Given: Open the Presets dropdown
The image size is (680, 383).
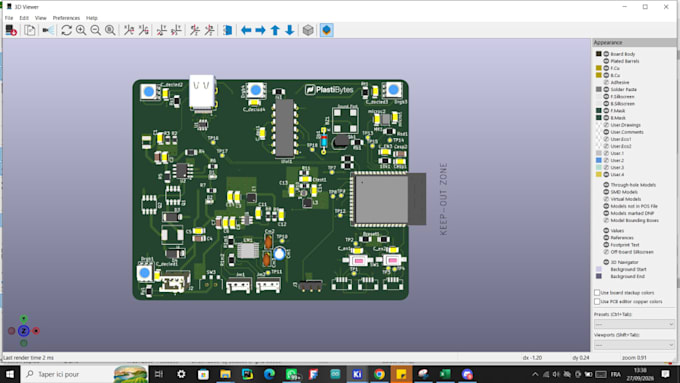Looking at the screenshot, I should click(x=634, y=324).
